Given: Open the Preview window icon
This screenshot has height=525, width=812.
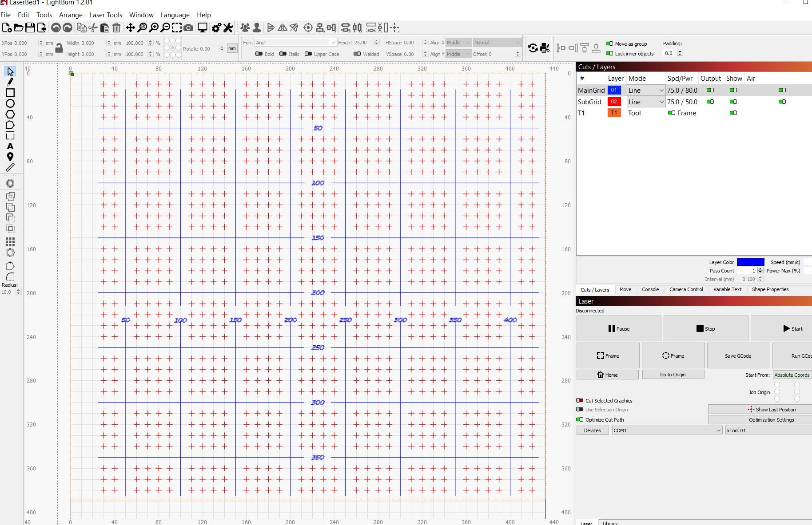Looking at the screenshot, I should pyautogui.click(x=202, y=28).
